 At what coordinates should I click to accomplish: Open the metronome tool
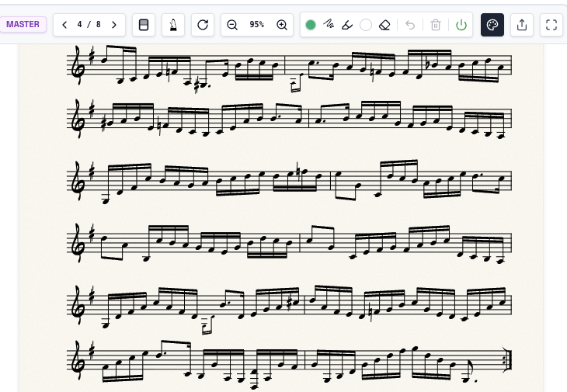click(173, 25)
